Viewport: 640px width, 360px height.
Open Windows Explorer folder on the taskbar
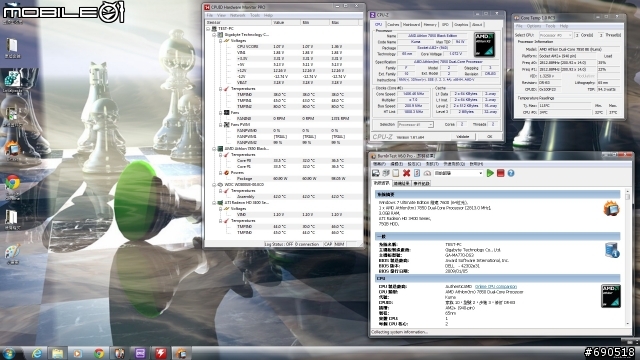tap(57, 353)
